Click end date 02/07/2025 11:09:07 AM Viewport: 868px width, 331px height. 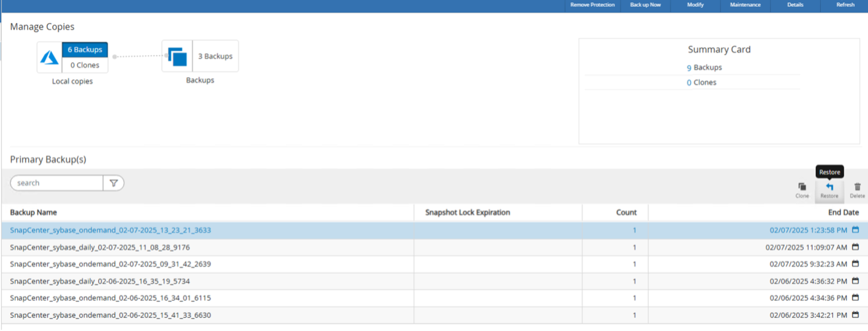click(x=807, y=247)
